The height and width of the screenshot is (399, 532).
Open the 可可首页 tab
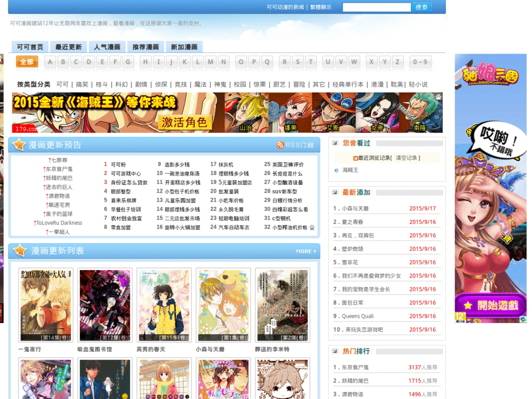point(30,47)
